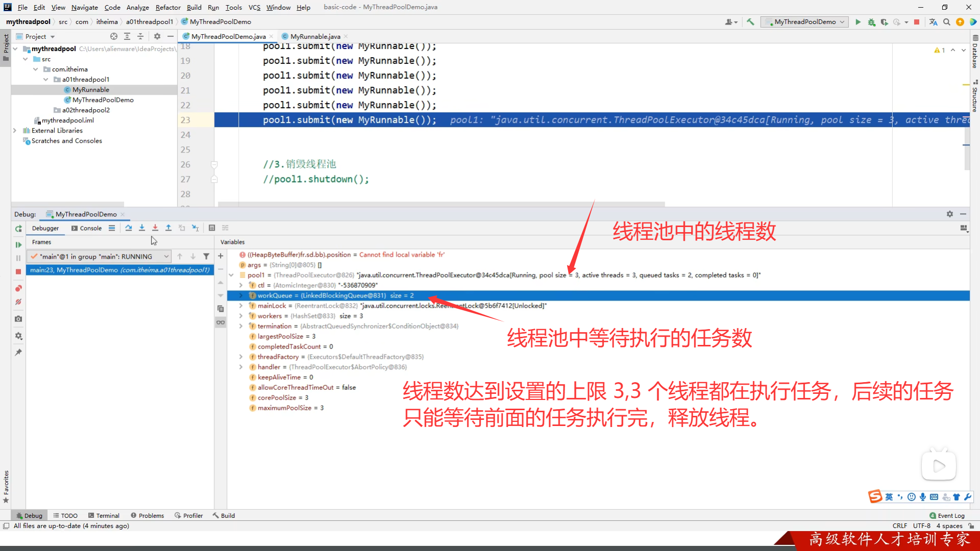The height and width of the screenshot is (551, 980).
Task: Click the thread dump camera icon
Action: tap(18, 319)
